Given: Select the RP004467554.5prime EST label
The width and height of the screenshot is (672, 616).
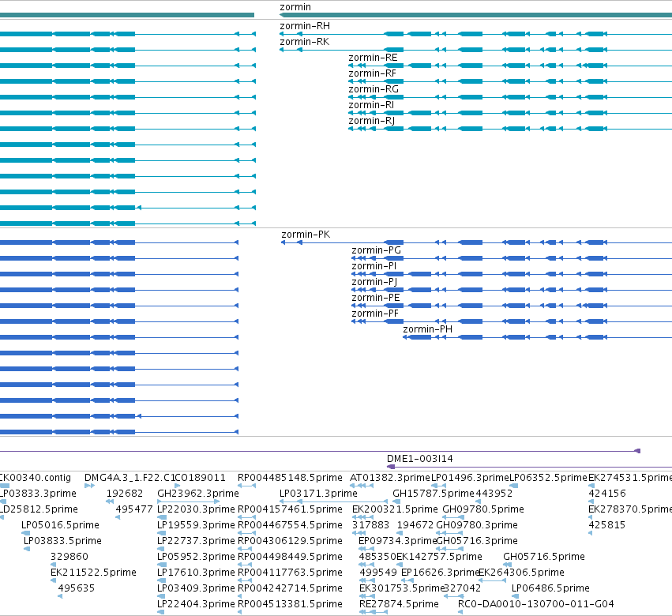Looking at the screenshot, I should 290,525.
